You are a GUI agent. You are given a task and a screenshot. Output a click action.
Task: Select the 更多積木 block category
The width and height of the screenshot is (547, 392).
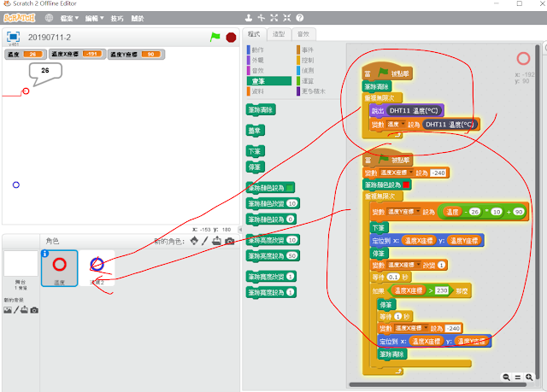coord(313,91)
